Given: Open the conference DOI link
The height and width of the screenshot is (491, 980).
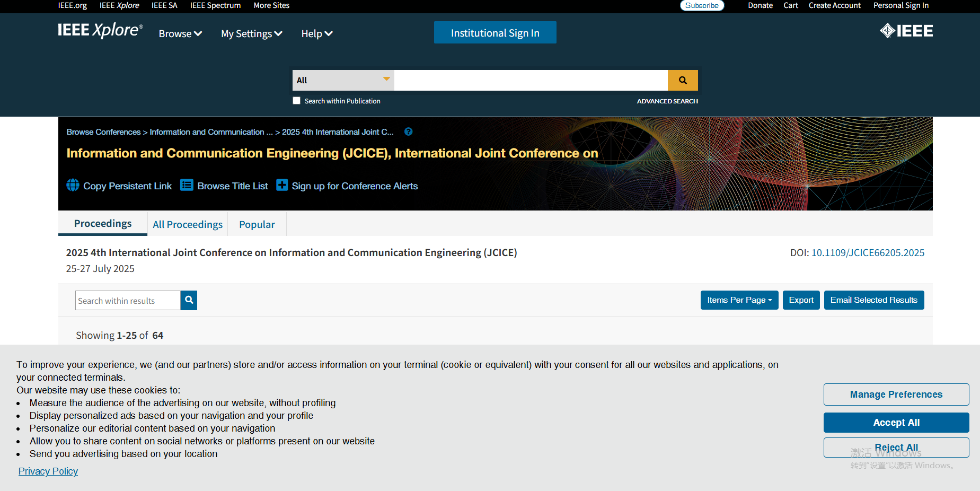Looking at the screenshot, I should (x=868, y=253).
